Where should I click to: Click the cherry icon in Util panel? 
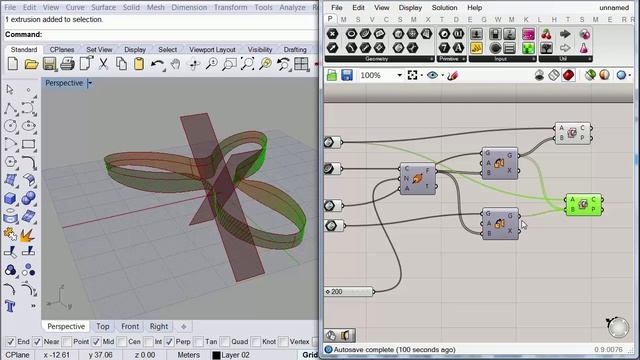coord(547,34)
